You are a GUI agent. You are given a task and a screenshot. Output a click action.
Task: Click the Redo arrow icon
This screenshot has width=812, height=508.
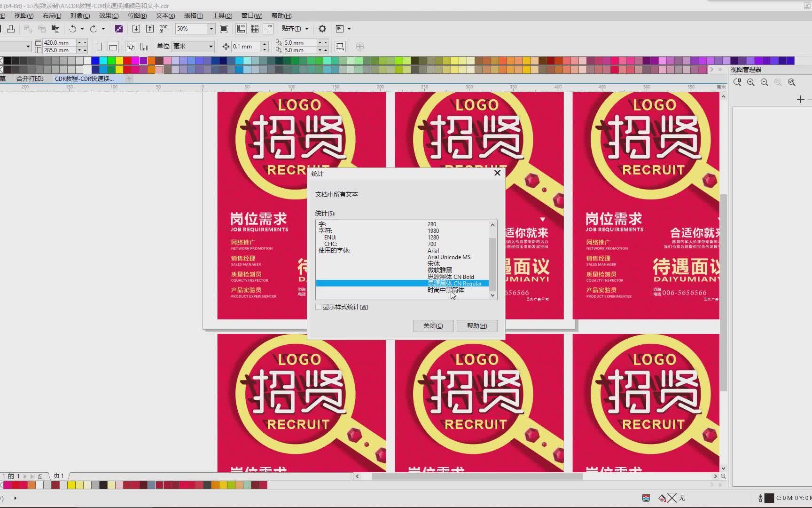pyautogui.click(x=94, y=29)
